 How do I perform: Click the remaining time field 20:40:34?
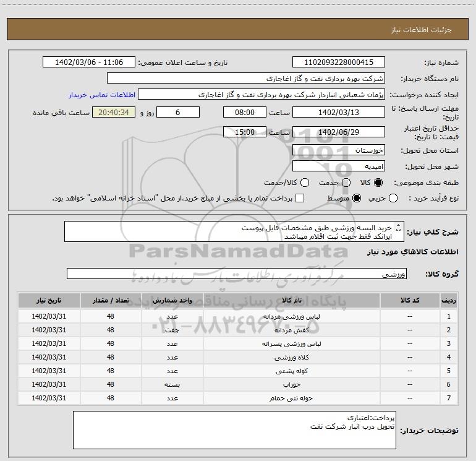(114, 112)
